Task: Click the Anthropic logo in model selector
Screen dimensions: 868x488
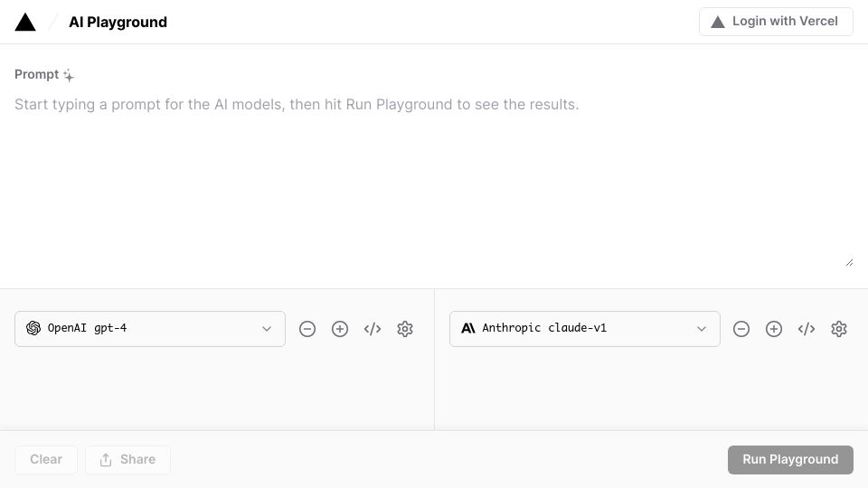Action: 467,328
